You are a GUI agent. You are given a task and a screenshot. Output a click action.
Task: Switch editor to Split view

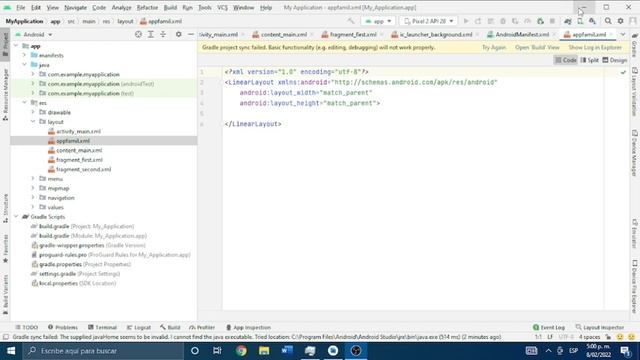pos(589,60)
